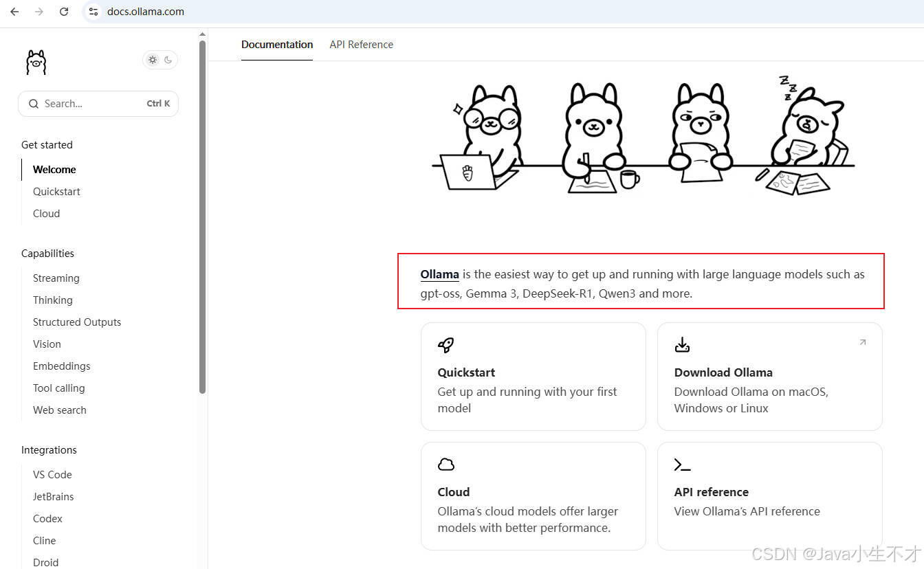Image resolution: width=924 pixels, height=569 pixels.
Task: Open Cloud under Get started
Action: click(46, 214)
